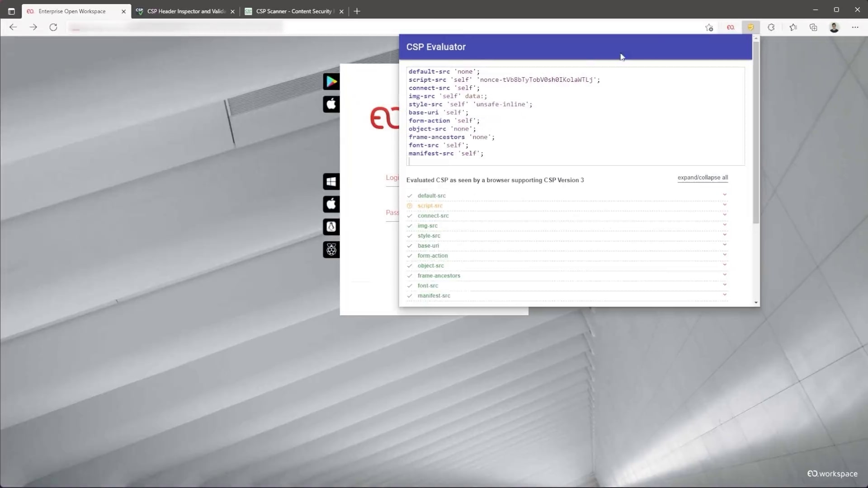Open the browser profile avatar
868x488 pixels.
click(835, 27)
